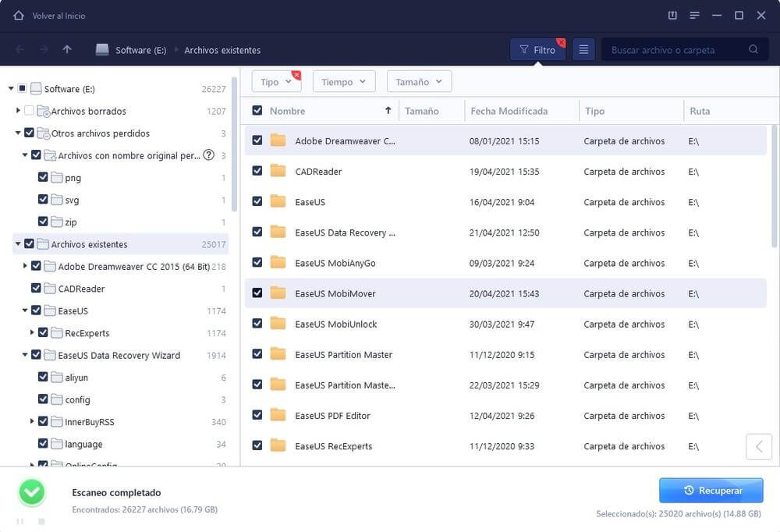This screenshot has width=780, height=532.
Task: Click the search magnifier icon
Action: pyautogui.click(x=753, y=49)
